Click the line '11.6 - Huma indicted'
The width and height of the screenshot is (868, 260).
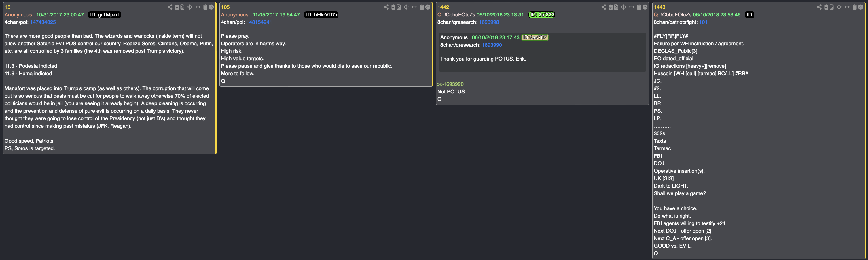point(28,74)
